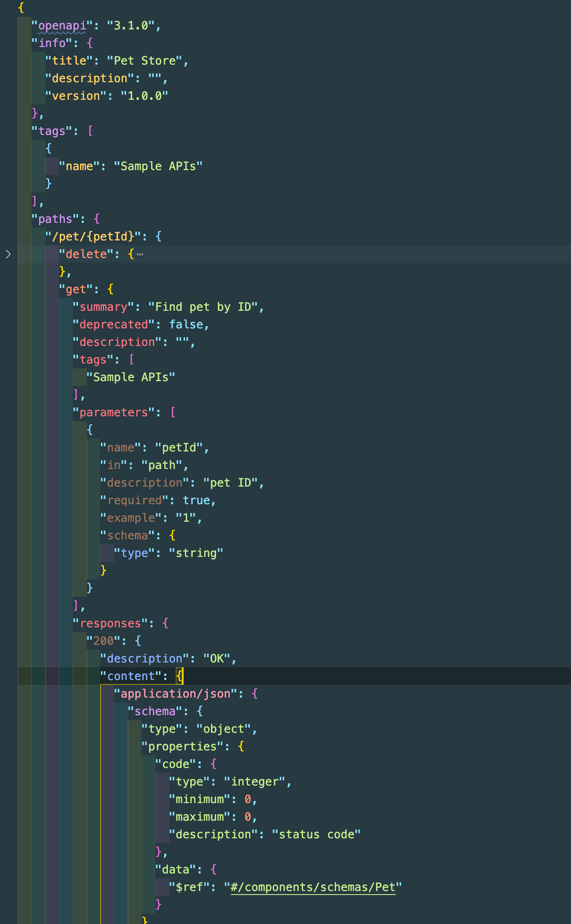571x924 pixels.
Task: Click the "content" key
Action: [x=131, y=676]
